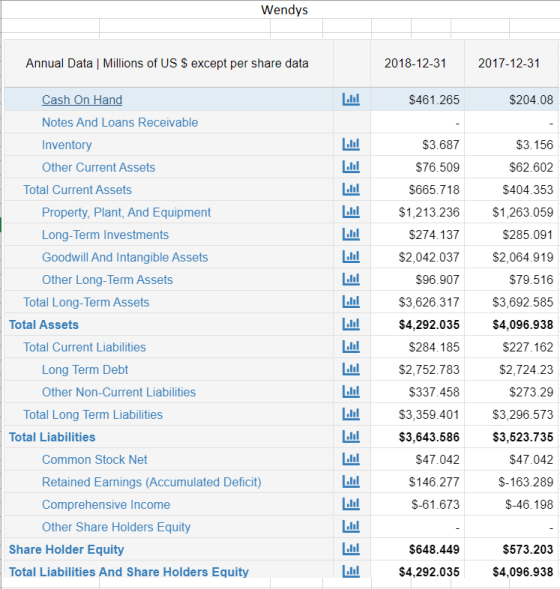Select the $204.08 cash value cell

(x=512, y=100)
